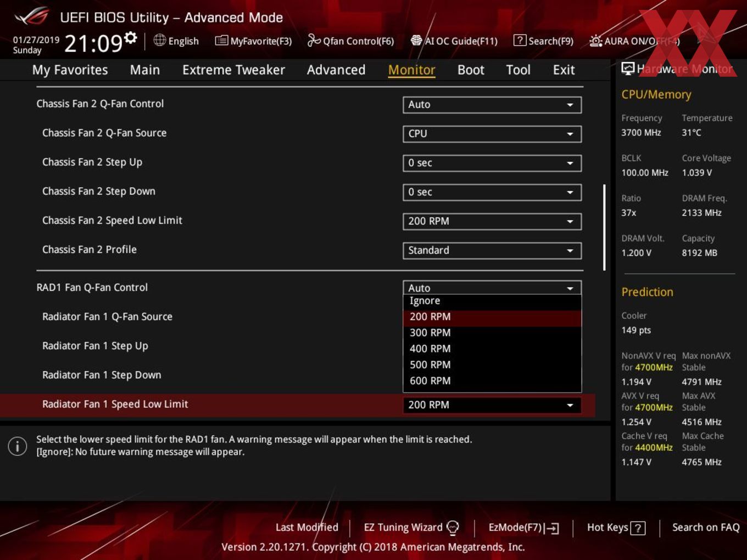
Task: Select Radiator Fan 1 Step Up label
Action: [95, 346]
